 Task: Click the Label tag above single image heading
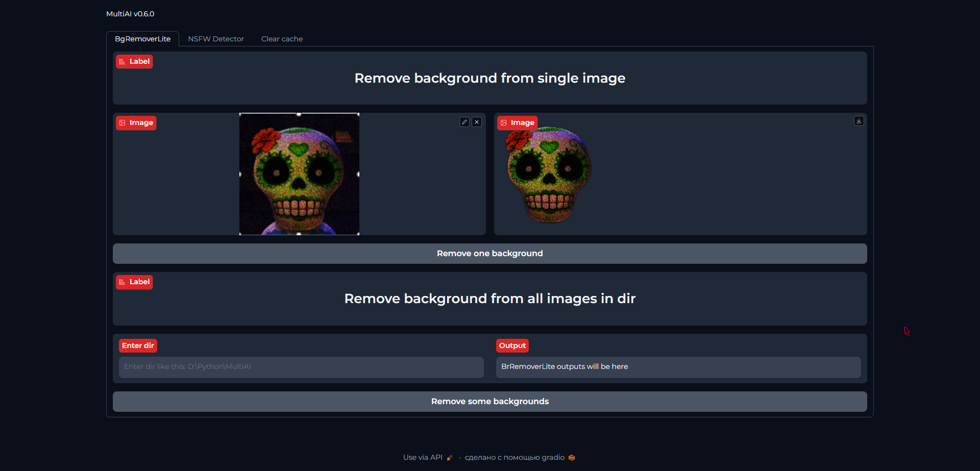pyautogui.click(x=134, y=62)
